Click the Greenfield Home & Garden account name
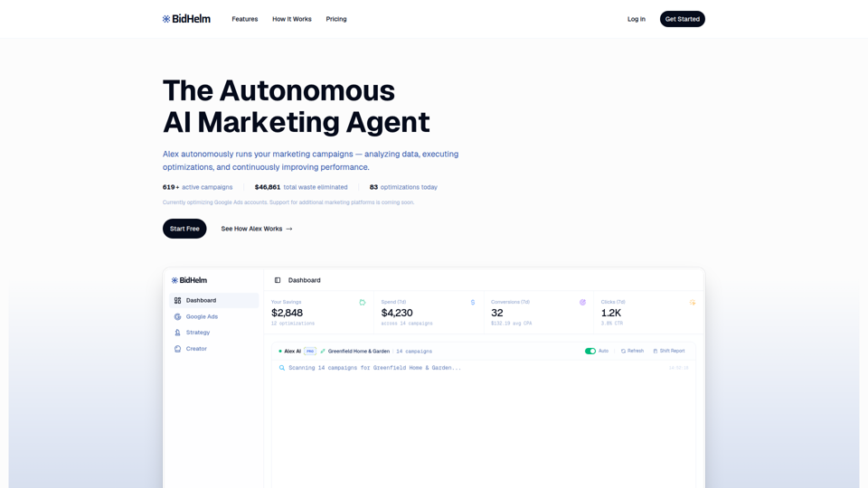Viewport: 868px width, 488px height. click(359, 351)
